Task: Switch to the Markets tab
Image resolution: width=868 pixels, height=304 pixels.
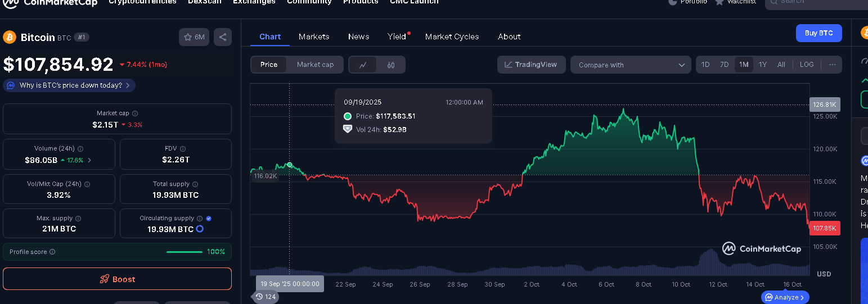Action: 314,37
